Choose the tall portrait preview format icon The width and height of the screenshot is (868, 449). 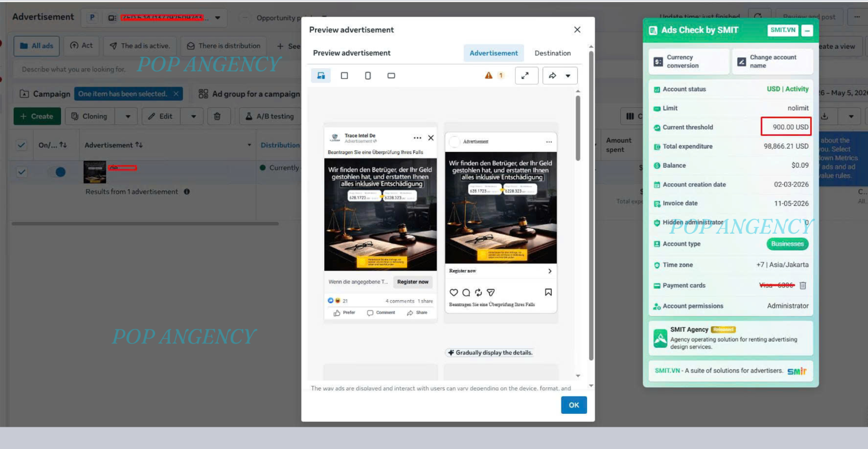368,76
